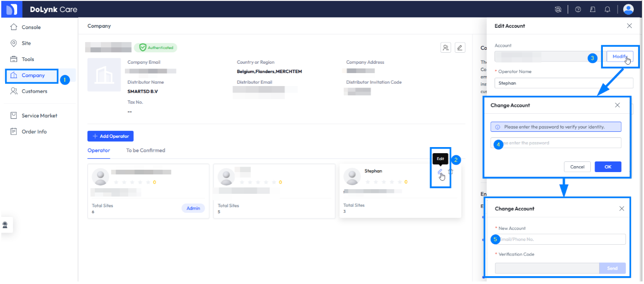Screen dimensions: 644x284
Task: Click the account security lock icon in header
Action: point(558,9)
